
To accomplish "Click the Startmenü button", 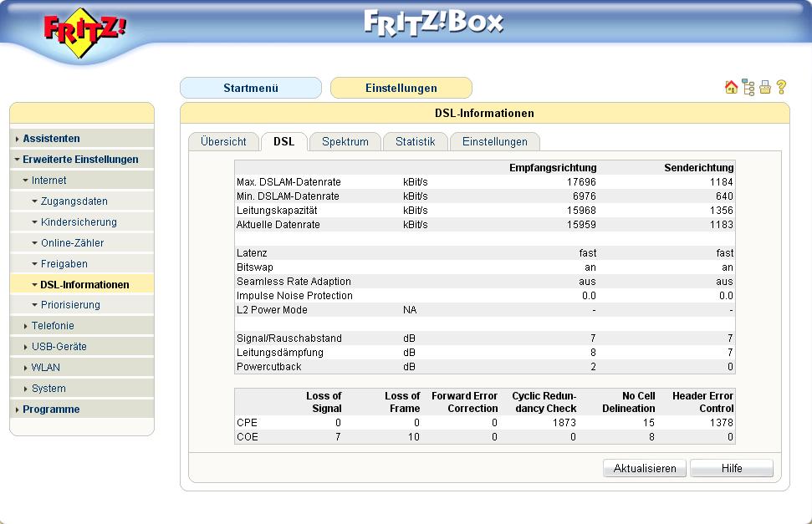I will 251,88.
